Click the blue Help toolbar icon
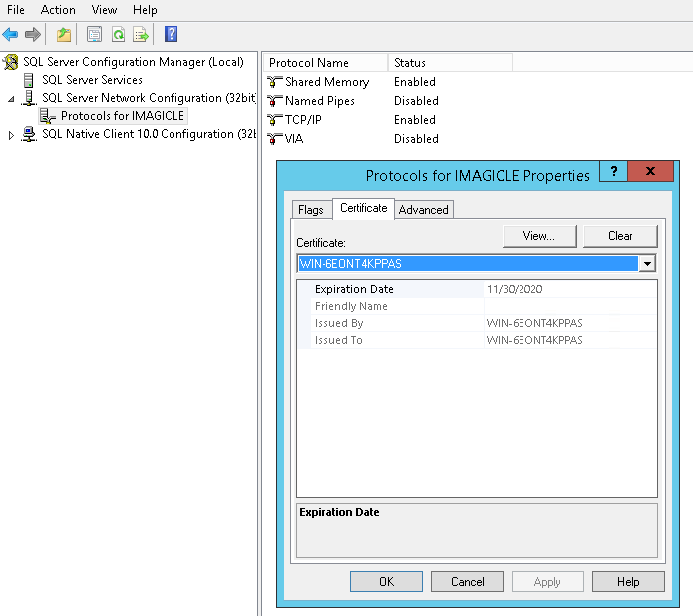 pyautogui.click(x=171, y=35)
